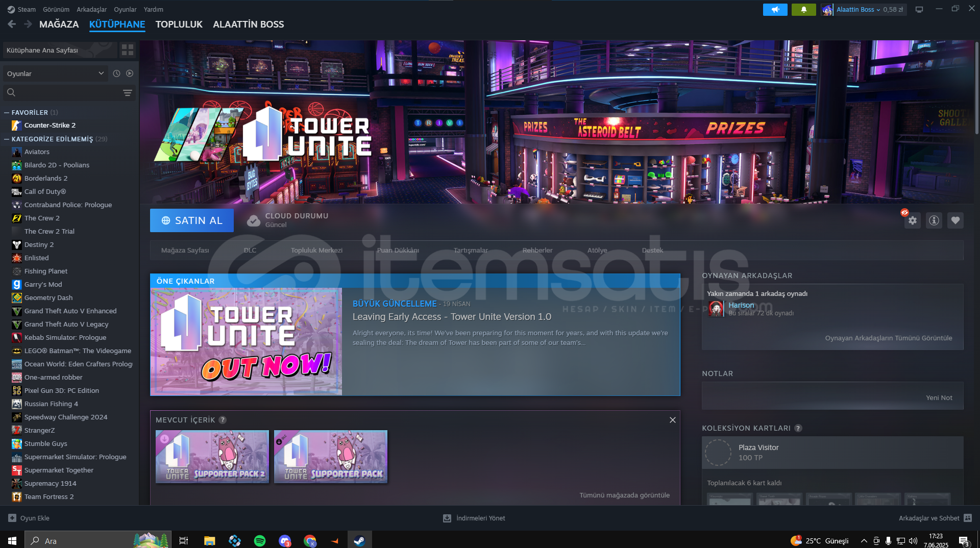Open the MAĞAZA tab

[x=59, y=24]
